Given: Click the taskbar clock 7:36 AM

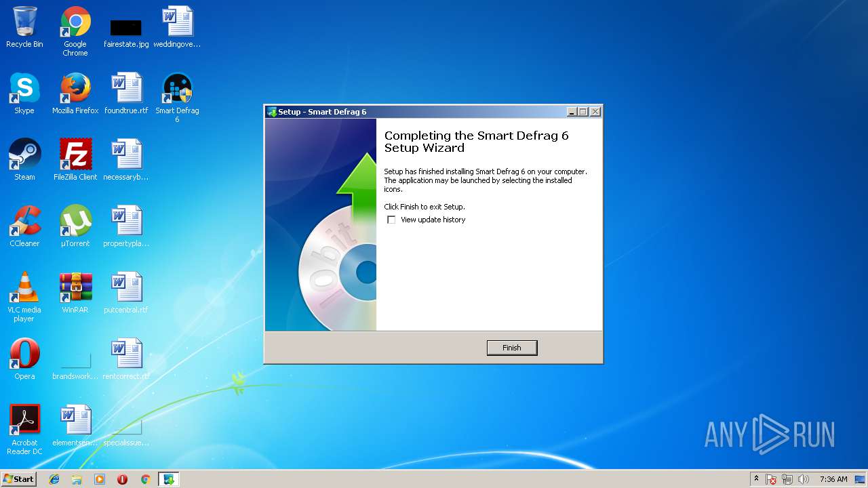Looking at the screenshot, I should [833, 479].
